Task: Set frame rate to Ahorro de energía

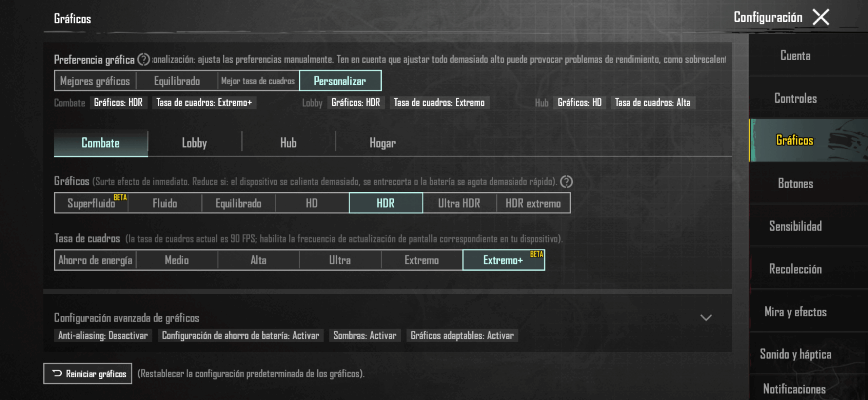Action: coord(95,260)
